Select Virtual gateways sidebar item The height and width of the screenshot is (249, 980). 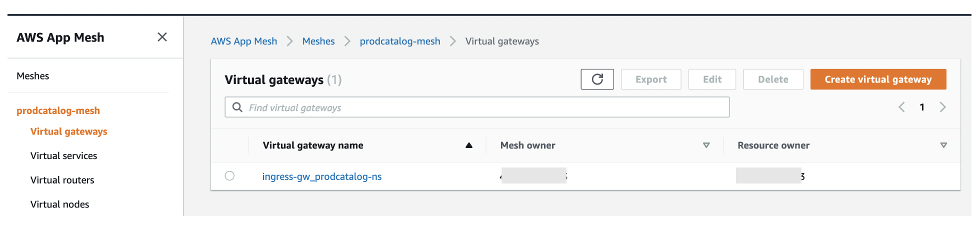coord(68,131)
